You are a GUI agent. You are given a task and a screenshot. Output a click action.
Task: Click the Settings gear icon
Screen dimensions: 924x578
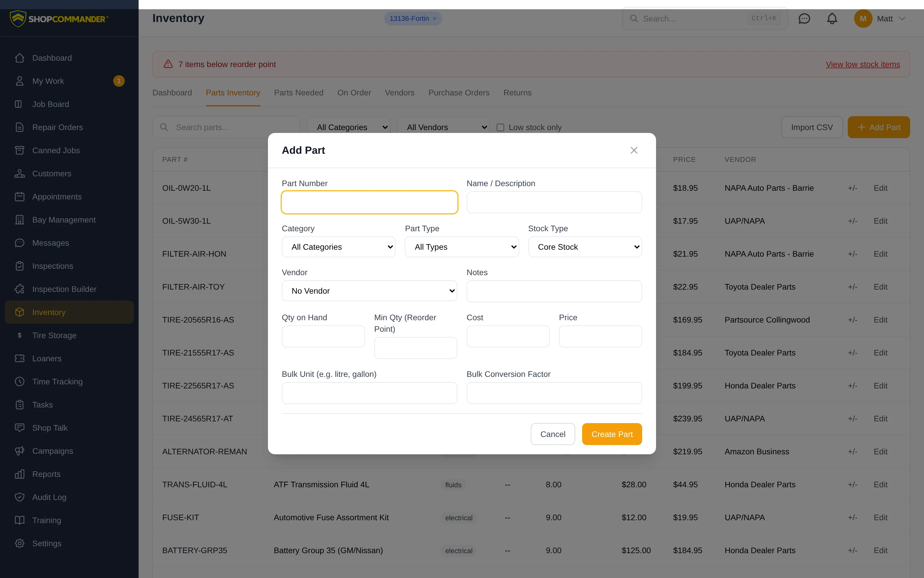pyautogui.click(x=19, y=544)
